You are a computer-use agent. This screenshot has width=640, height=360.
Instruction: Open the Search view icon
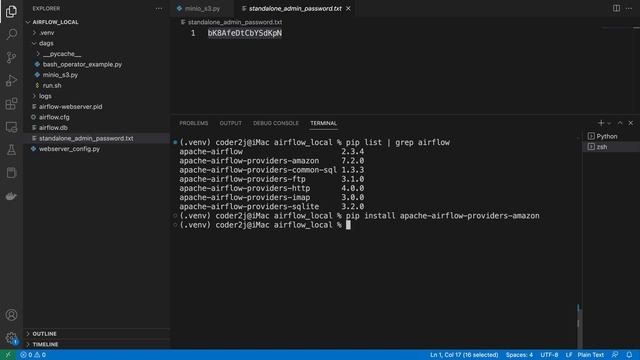coord(11,34)
